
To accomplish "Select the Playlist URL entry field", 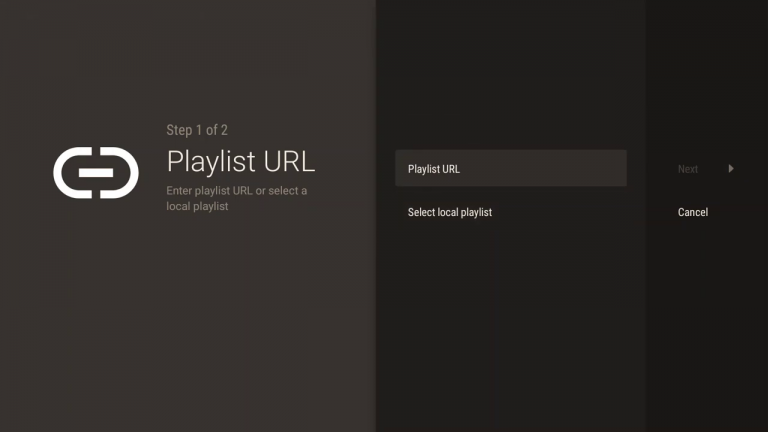I will pyautogui.click(x=510, y=169).
